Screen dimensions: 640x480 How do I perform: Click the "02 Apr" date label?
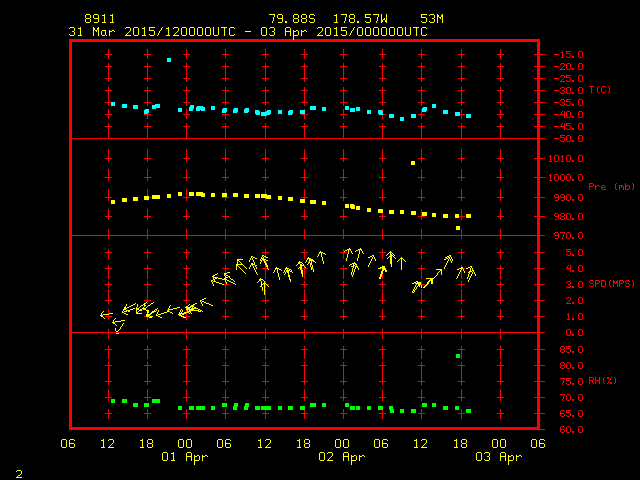(342, 457)
